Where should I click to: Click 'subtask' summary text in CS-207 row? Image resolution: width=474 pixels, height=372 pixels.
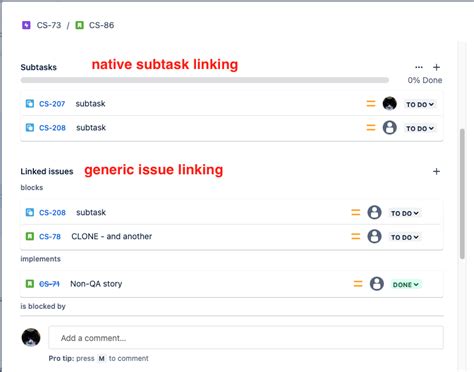coord(90,104)
